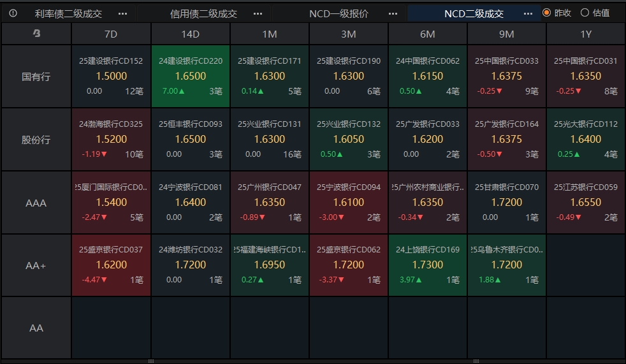
Task: Switch to 信用债二级成交 tab
Action: (203, 13)
